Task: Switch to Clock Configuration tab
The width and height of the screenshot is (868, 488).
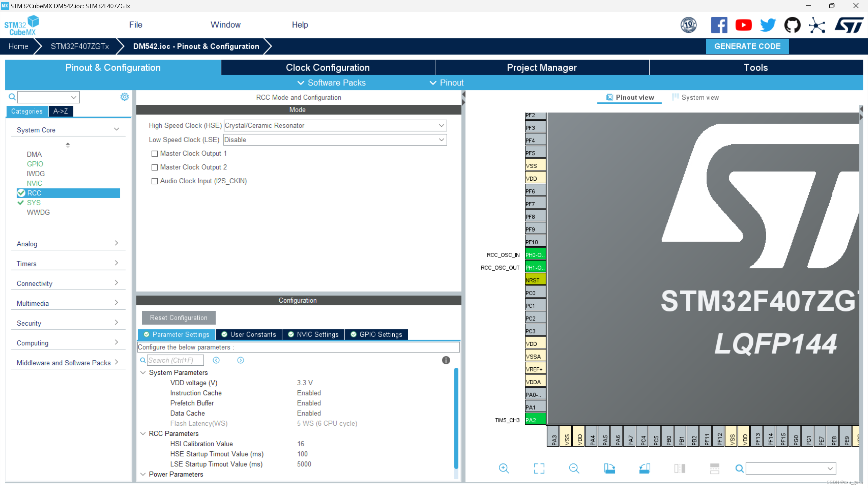Action: [x=328, y=67]
